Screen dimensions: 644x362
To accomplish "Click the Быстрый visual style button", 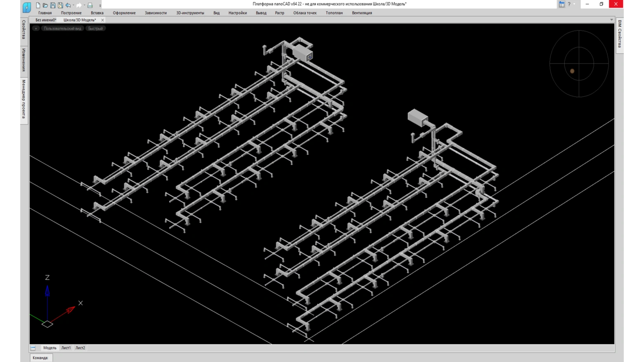I will [x=95, y=28].
